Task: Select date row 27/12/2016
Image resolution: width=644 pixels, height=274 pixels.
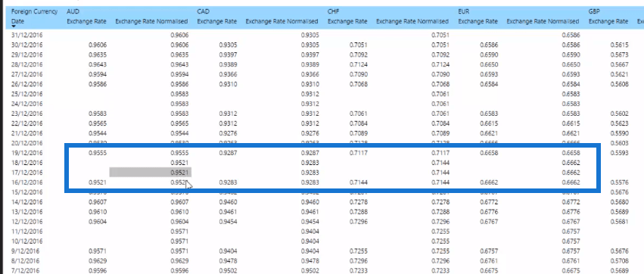Action: click(26, 75)
